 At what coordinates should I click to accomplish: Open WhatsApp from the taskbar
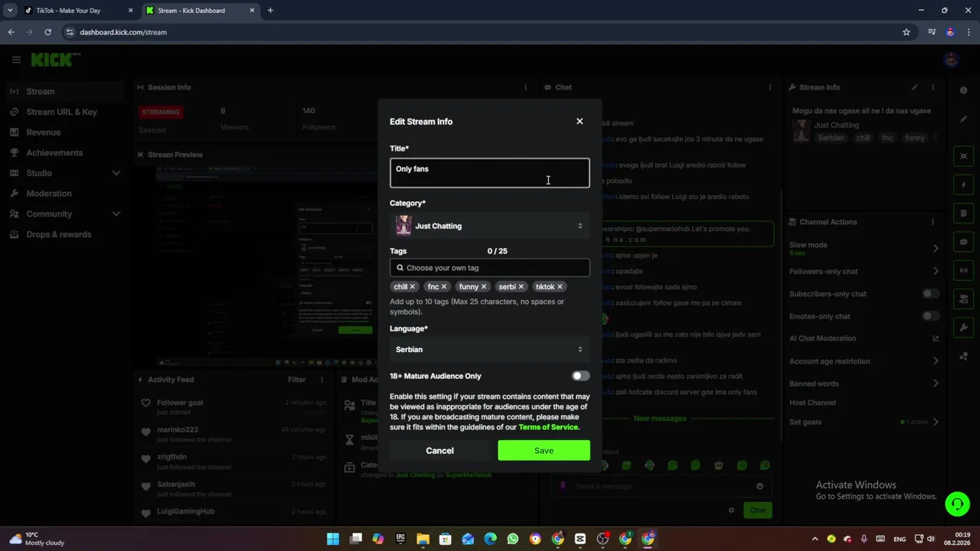tap(513, 539)
